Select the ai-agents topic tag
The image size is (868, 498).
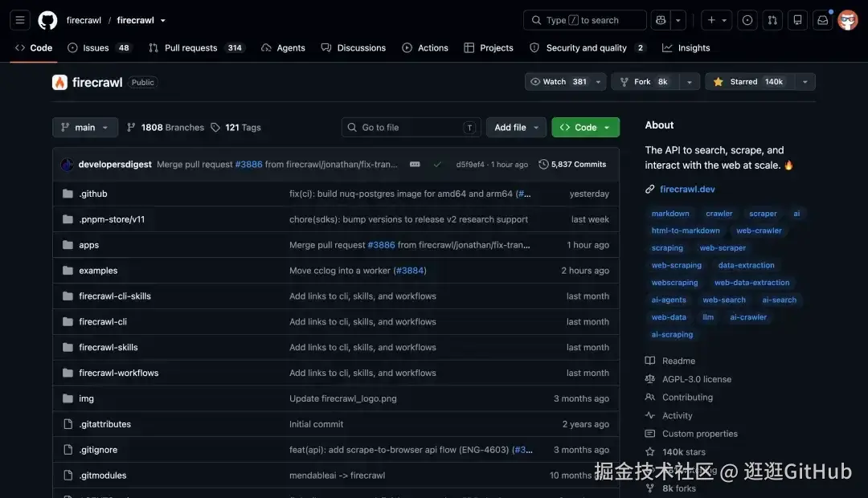(669, 300)
